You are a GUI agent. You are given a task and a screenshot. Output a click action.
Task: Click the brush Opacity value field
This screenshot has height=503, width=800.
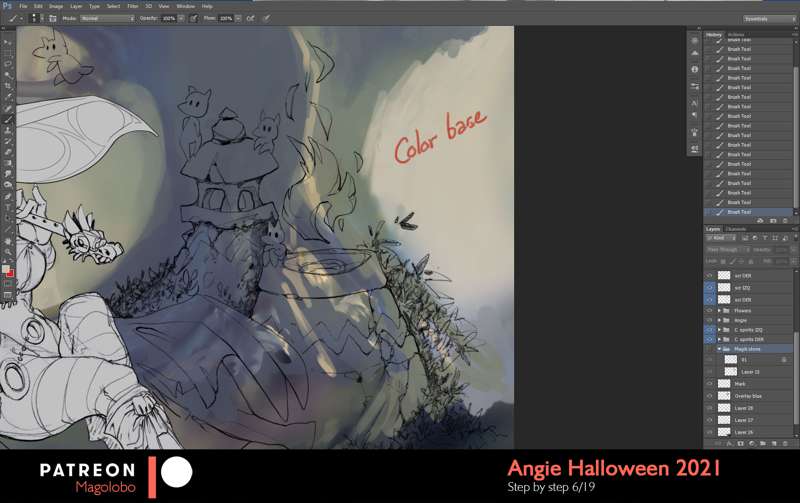pyautogui.click(x=168, y=18)
